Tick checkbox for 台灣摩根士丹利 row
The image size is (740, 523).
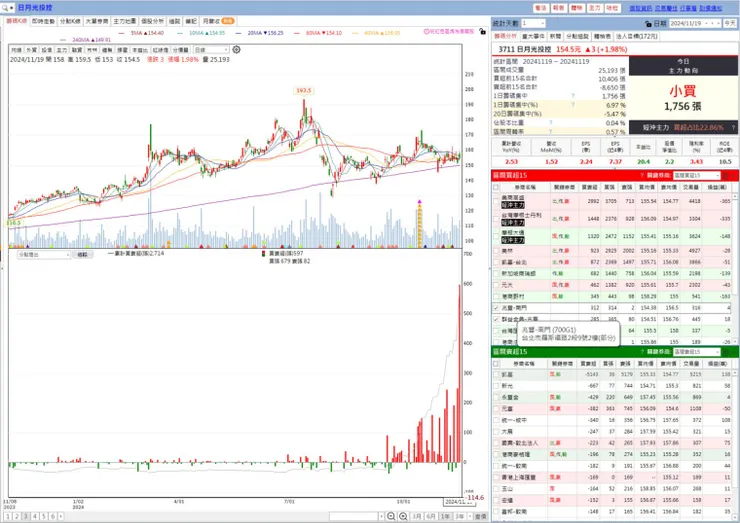[x=496, y=219]
